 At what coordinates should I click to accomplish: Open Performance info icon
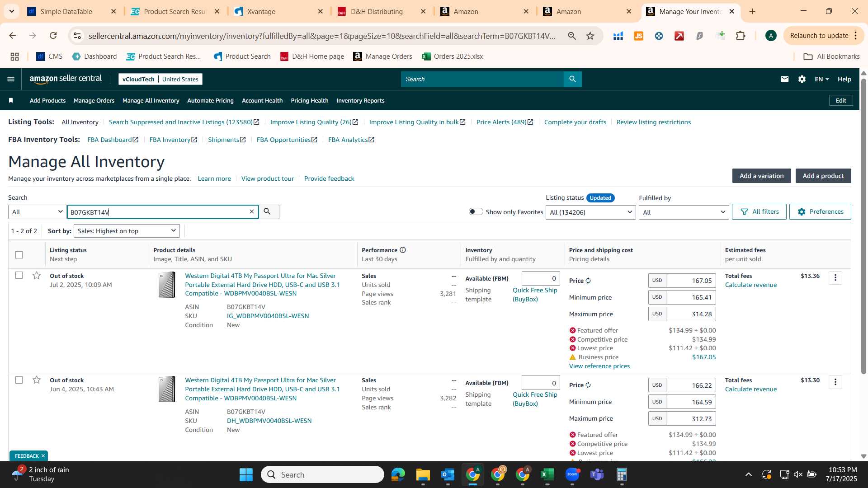(403, 250)
